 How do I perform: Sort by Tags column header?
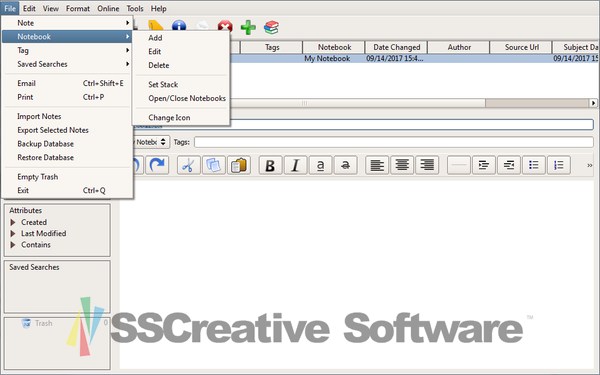pyautogui.click(x=272, y=47)
